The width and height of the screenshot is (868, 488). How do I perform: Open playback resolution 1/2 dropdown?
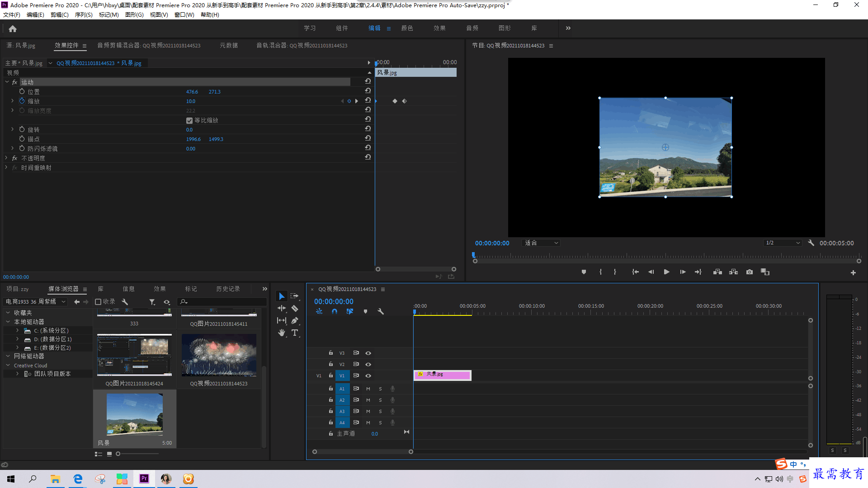pyautogui.click(x=782, y=243)
